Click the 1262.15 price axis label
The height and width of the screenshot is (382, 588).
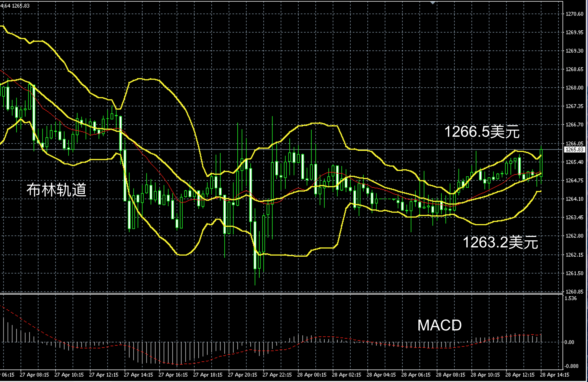[x=574, y=255]
